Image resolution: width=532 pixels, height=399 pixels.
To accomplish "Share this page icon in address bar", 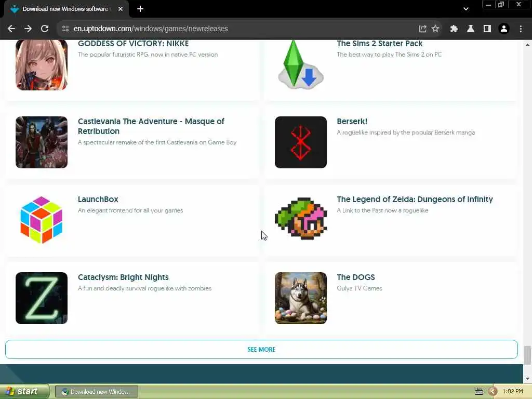I will tap(422, 29).
